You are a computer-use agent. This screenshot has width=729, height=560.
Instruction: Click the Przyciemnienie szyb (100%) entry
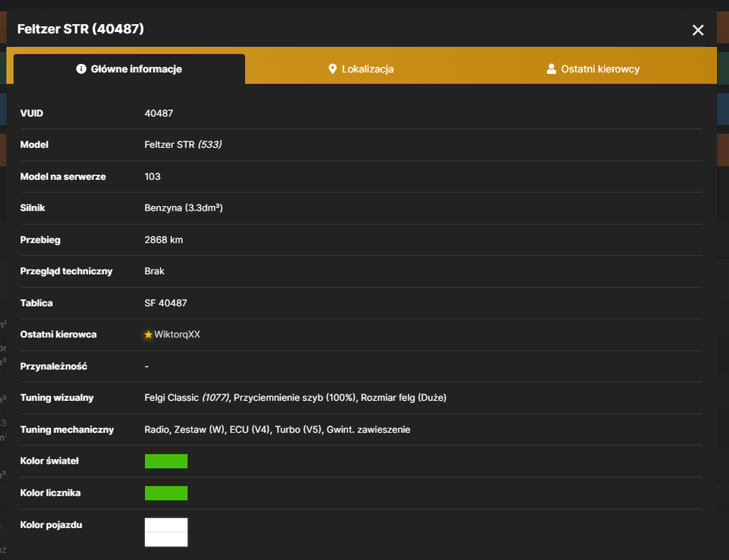pyautogui.click(x=295, y=398)
